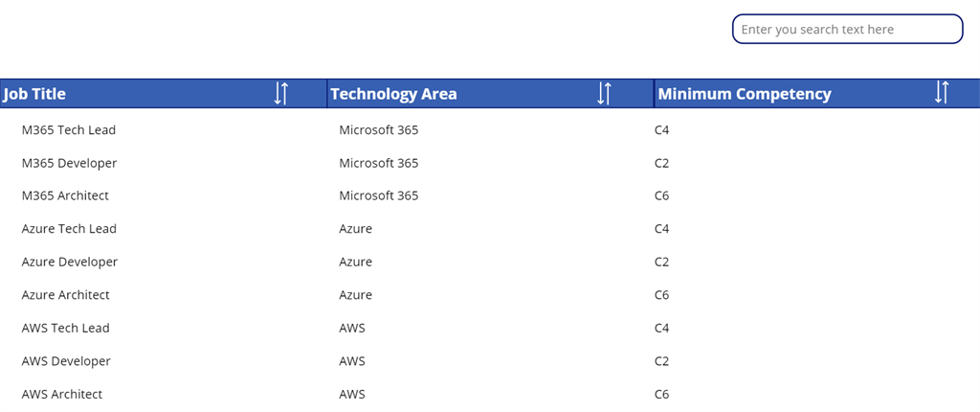Image resolution: width=980 pixels, height=412 pixels.
Task: Click the Minimum Competency header label
Action: [x=745, y=94]
